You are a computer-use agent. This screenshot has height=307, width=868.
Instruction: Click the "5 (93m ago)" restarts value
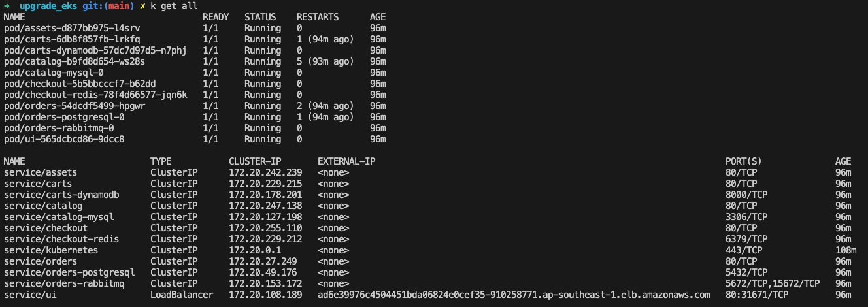point(325,61)
